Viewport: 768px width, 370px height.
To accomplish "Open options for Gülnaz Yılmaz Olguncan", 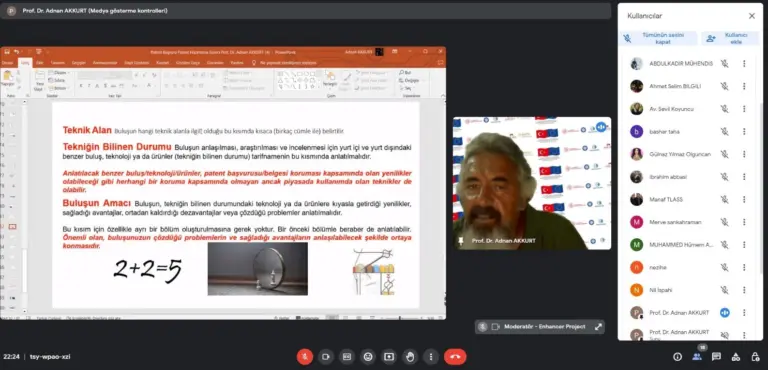I will tap(744, 154).
